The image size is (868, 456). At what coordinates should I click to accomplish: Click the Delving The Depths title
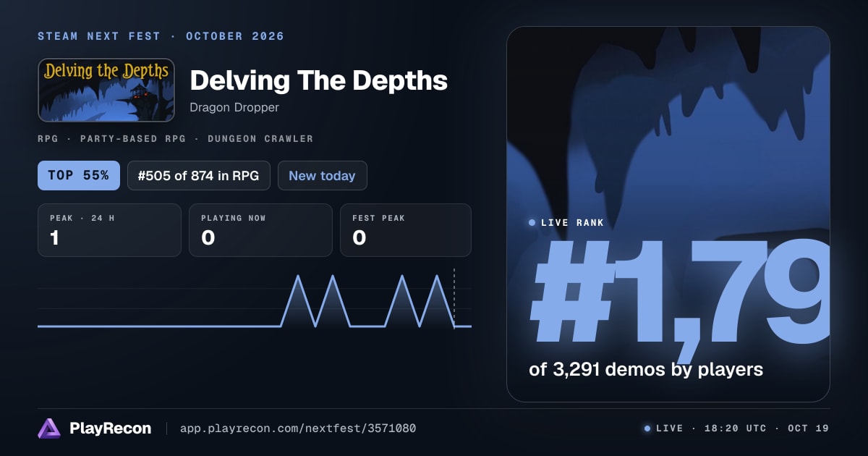[318, 80]
